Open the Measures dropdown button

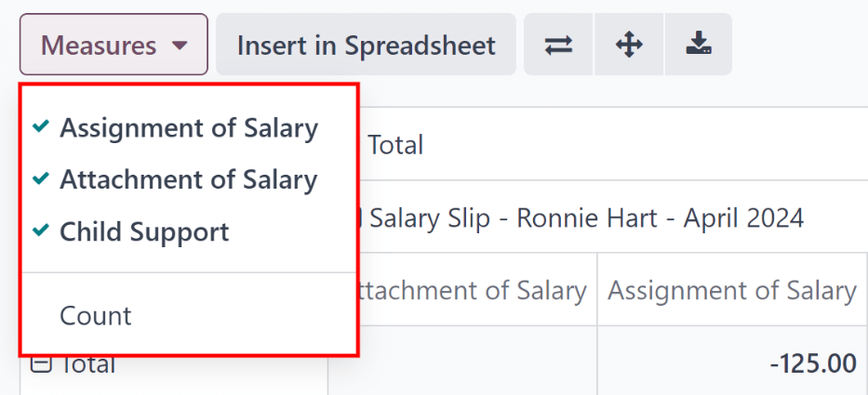point(113,45)
